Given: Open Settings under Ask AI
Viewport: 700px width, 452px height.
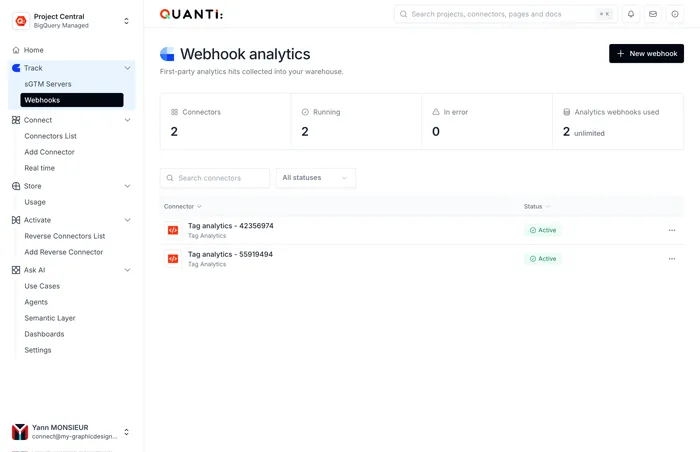Looking at the screenshot, I should 38,350.
